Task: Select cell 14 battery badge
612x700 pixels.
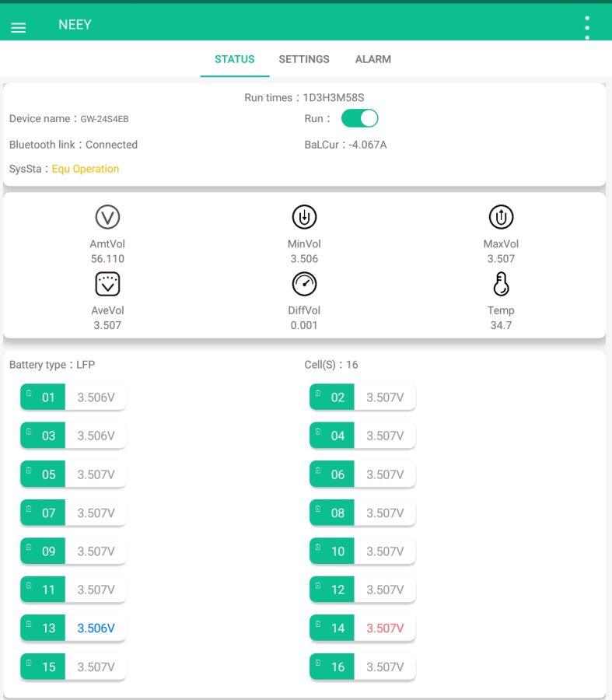Action: (332, 628)
